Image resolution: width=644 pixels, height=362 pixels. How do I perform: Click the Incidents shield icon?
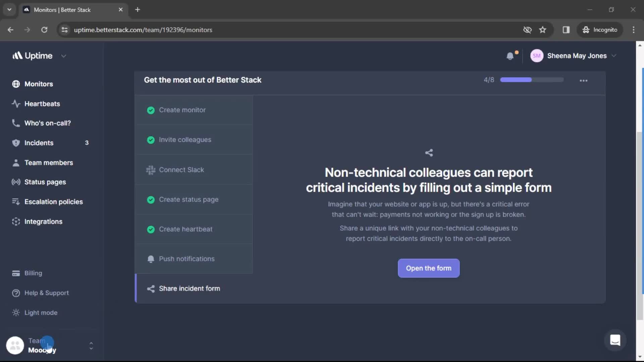(x=16, y=143)
